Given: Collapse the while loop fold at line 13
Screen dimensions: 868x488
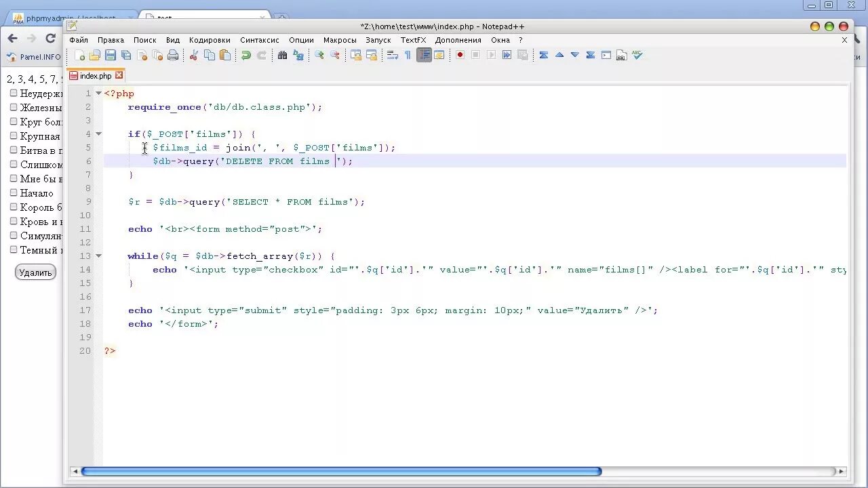Looking at the screenshot, I should (98, 256).
